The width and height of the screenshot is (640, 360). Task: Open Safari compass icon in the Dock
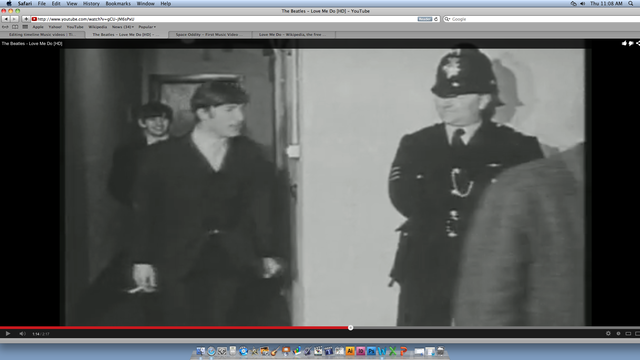(211, 351)
